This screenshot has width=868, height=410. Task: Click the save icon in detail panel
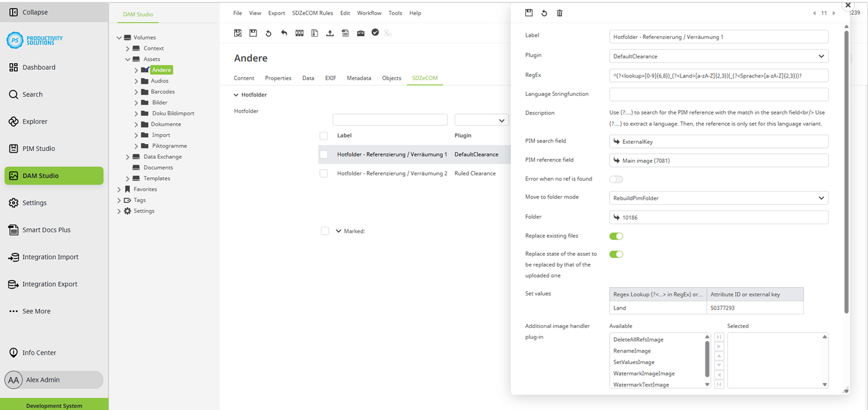click(529, 13)
